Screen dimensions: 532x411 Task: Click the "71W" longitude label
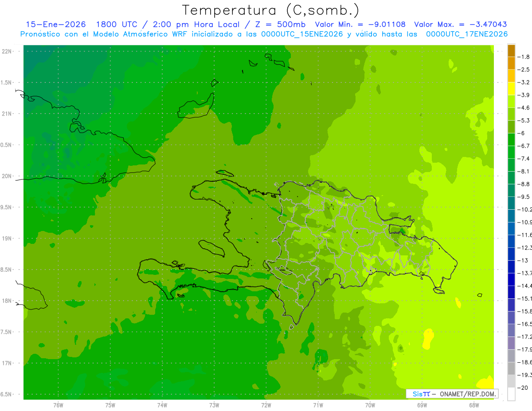318,405
